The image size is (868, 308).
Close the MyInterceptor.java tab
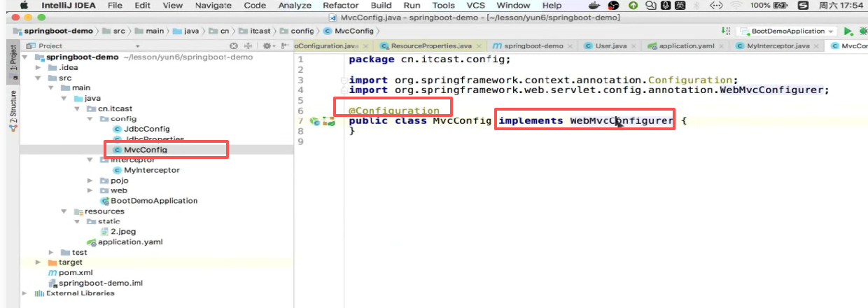816,46
